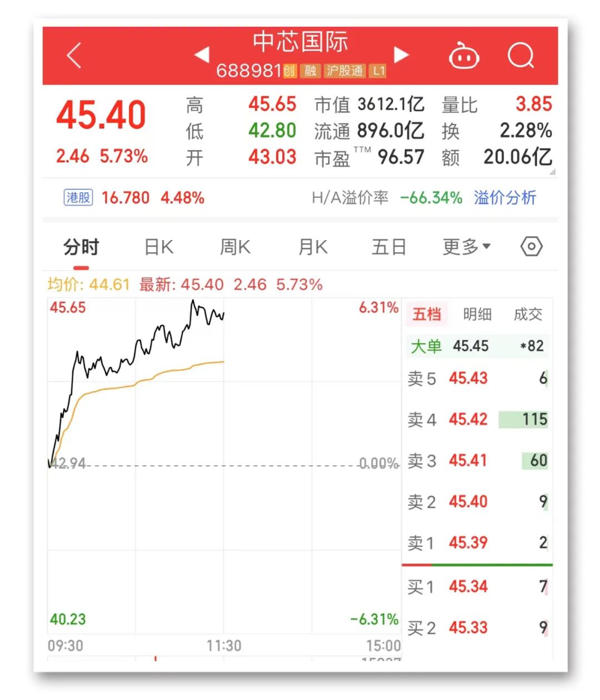Tap stock code 688981
The width and height of the screenshot is (600, 700).
(x=248, y=71)
